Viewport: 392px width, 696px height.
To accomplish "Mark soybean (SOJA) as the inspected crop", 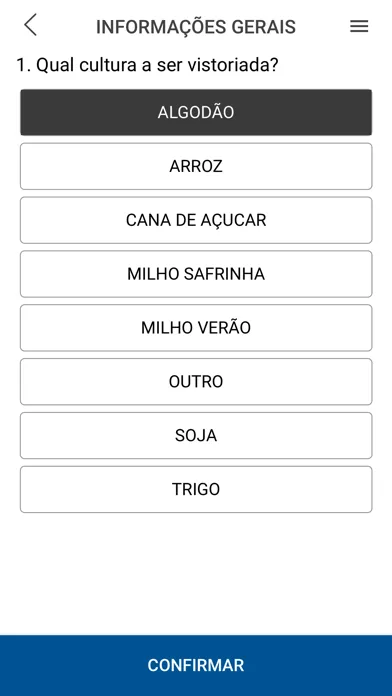I will coord(196,435).
